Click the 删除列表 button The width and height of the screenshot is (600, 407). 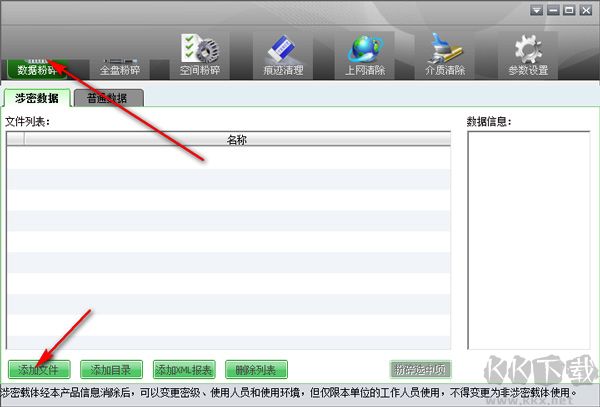point(256,370)
